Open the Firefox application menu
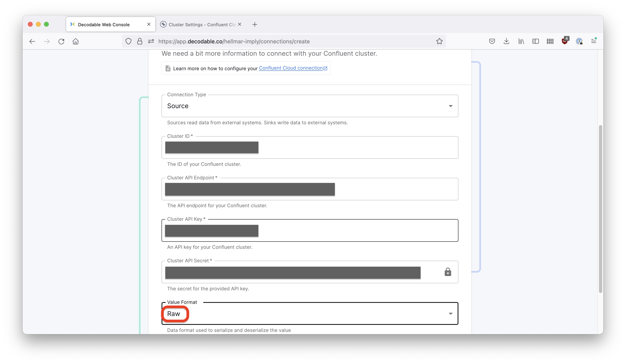The width and height of the screenshot is (626, 364). point(594,41)
